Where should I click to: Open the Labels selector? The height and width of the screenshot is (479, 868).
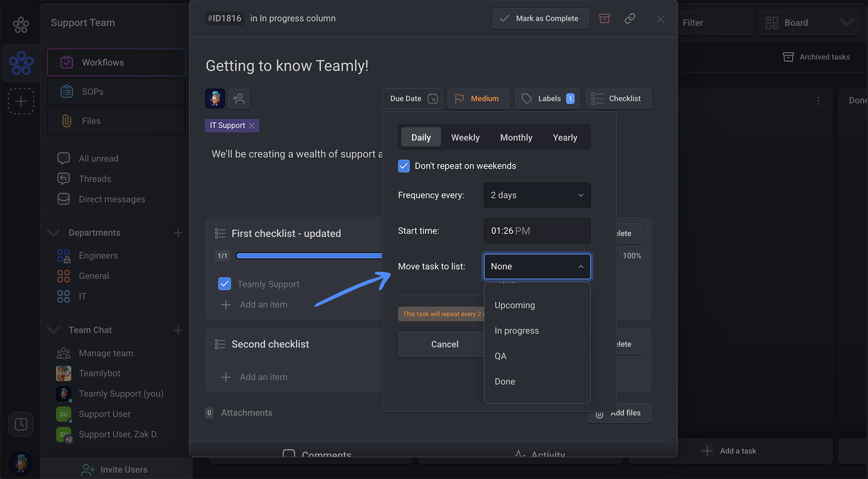(547, 98)
